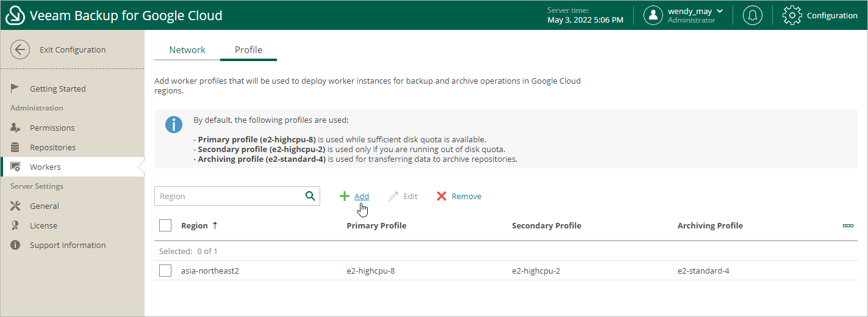Screen dimensions: 868x317
Task: Click the Veeam Backup for Google Cloud title
Action: point(126,15)
